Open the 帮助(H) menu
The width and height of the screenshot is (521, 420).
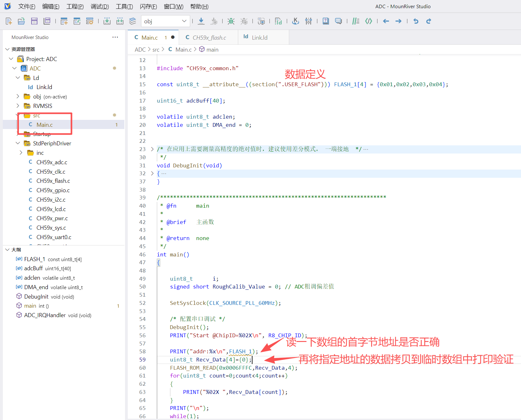[199, 6]
